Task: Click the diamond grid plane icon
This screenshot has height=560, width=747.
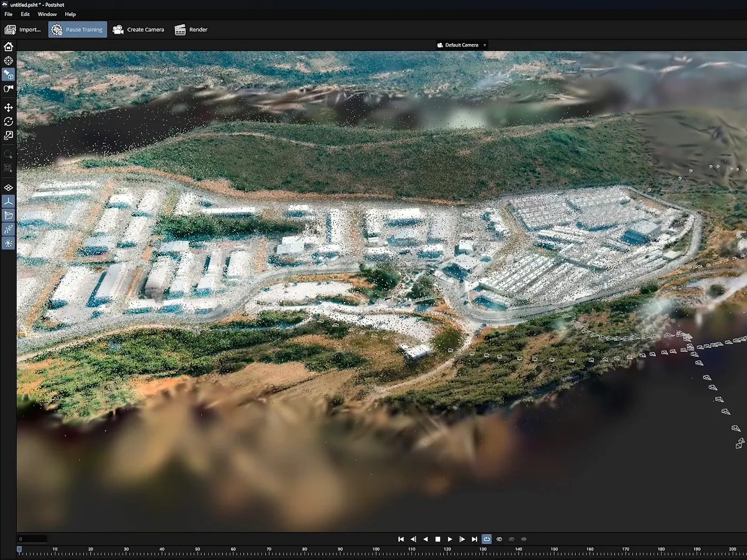Action: (9, 188)
